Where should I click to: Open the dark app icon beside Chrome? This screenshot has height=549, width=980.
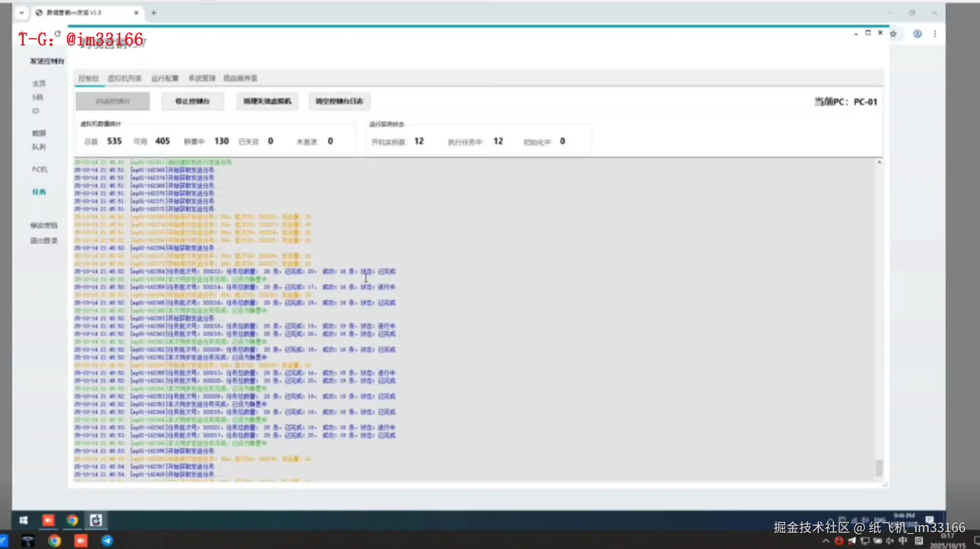coord(28,541)
